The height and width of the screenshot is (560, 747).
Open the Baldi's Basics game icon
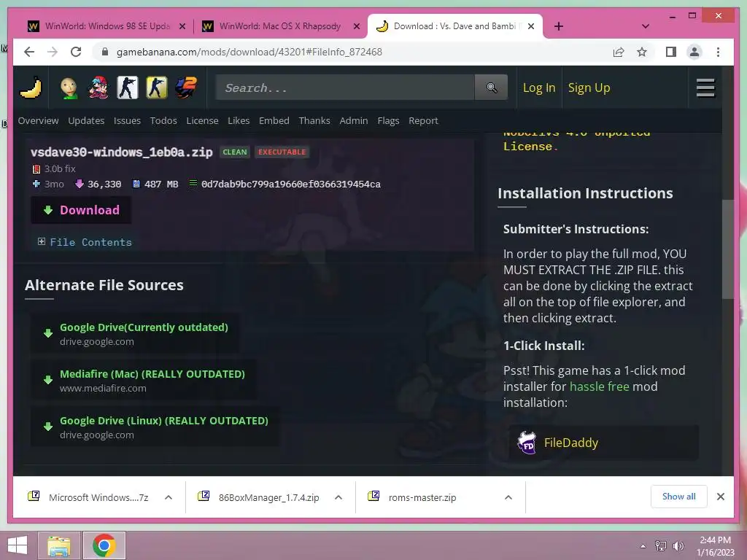pyautogui.click(x=69, y=88)
